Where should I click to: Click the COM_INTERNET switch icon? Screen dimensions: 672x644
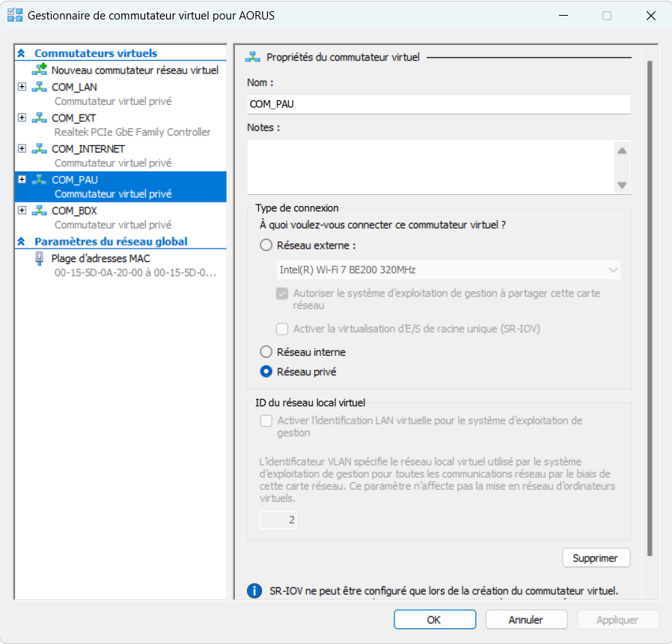coord(39,149)
